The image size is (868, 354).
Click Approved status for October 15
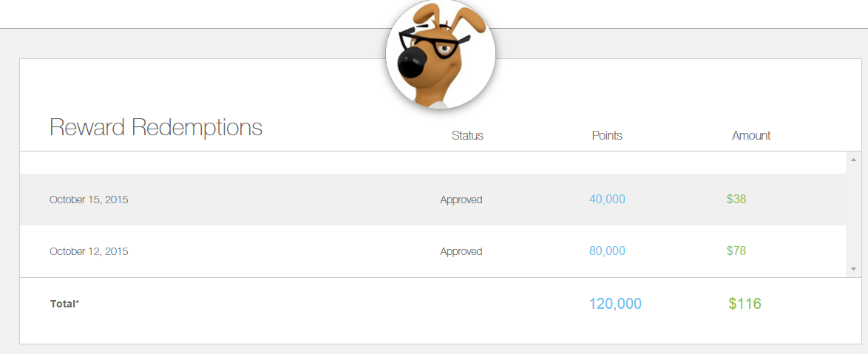[461, 200]
